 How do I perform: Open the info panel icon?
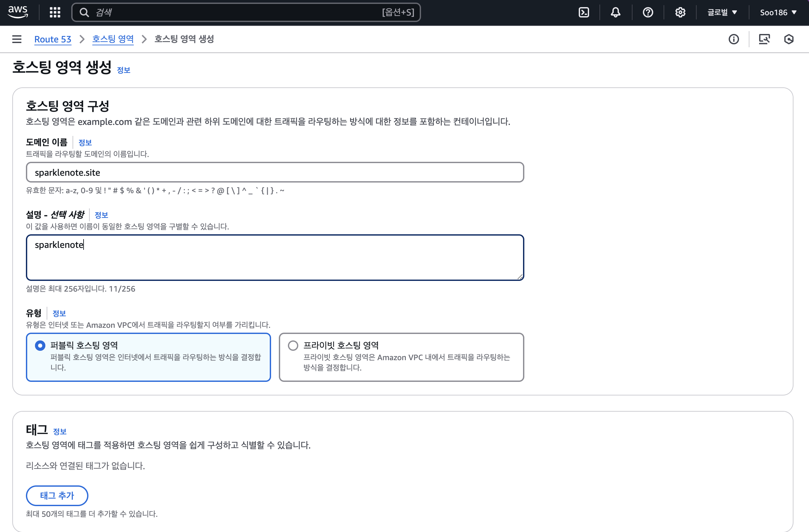[x=734, y=39]
